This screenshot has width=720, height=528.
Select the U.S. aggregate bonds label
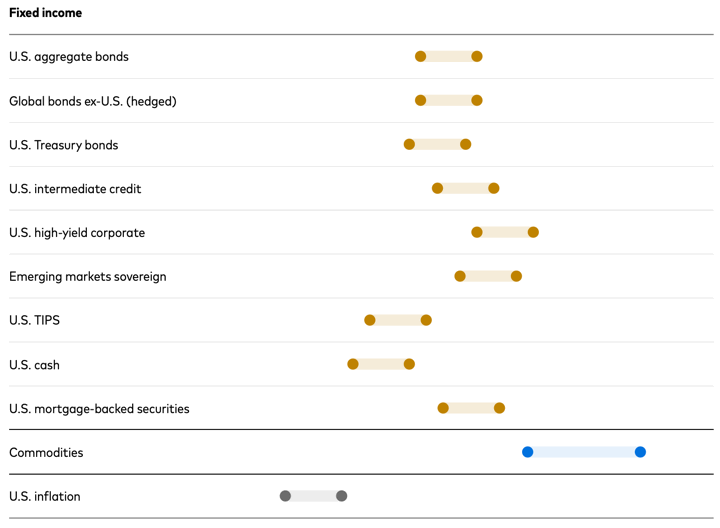(69, 57)
